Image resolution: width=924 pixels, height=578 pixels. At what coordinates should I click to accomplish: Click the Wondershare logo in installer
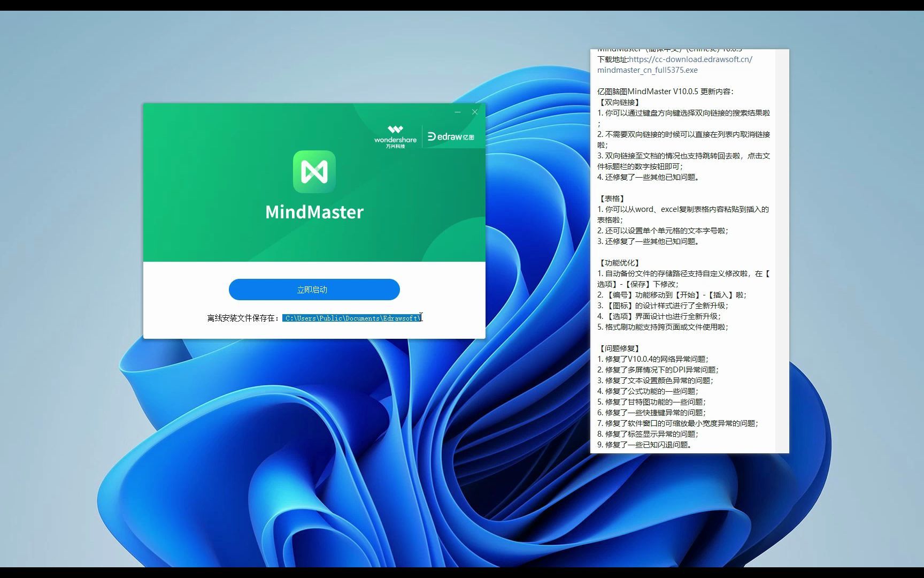click(x=395, y=137)
